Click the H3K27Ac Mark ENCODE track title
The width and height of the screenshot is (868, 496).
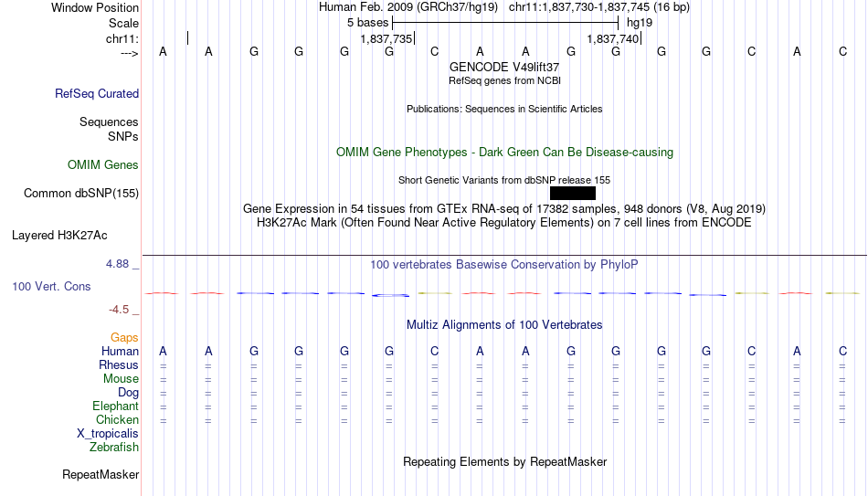coord(504,223)
